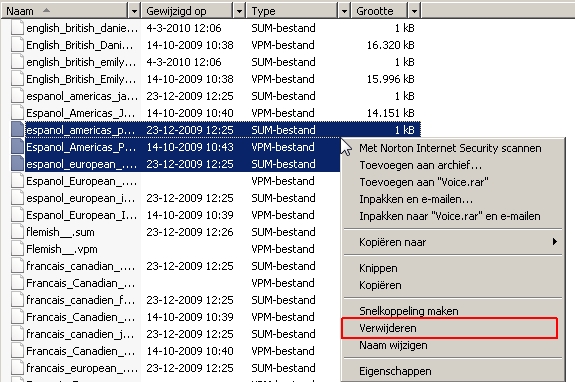Open dropdown arrow of Naam column
Screen dimensions: 575x382
point(134,11)
